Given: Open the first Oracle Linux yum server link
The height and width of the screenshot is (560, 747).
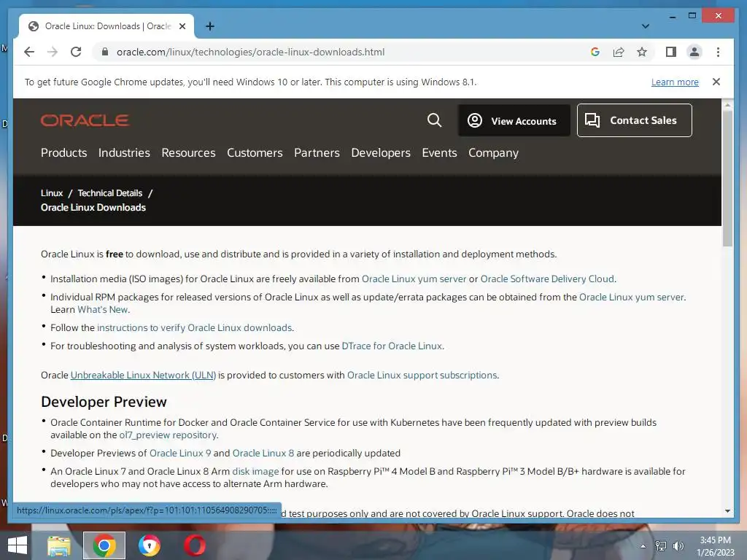Looking at the screenshot, I should (x=414, y=279).
